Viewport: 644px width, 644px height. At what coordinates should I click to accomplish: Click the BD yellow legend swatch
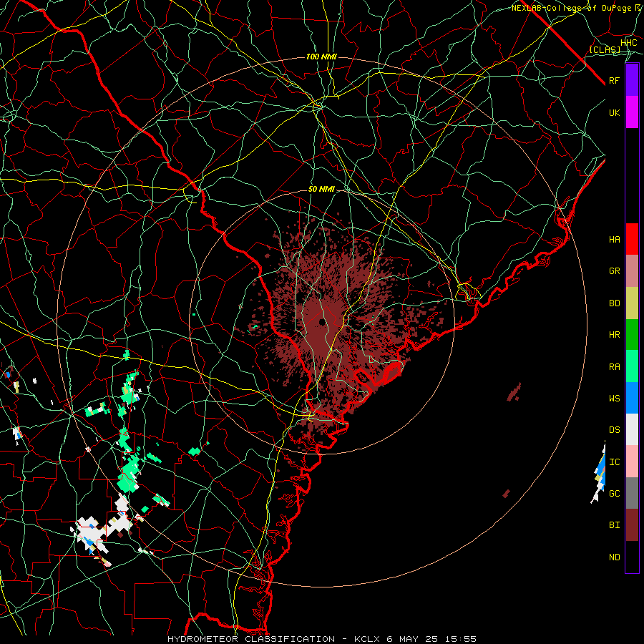click(632, 303)
